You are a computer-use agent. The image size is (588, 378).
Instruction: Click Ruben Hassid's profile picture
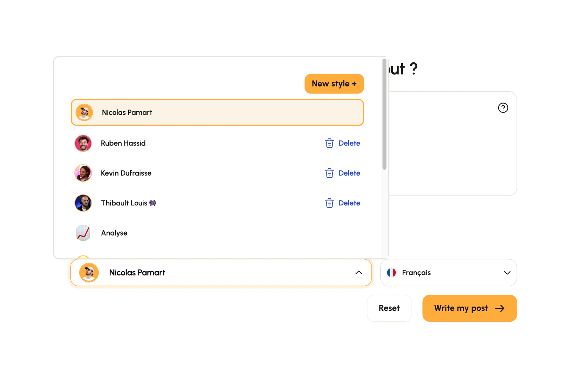click(83, 143)
